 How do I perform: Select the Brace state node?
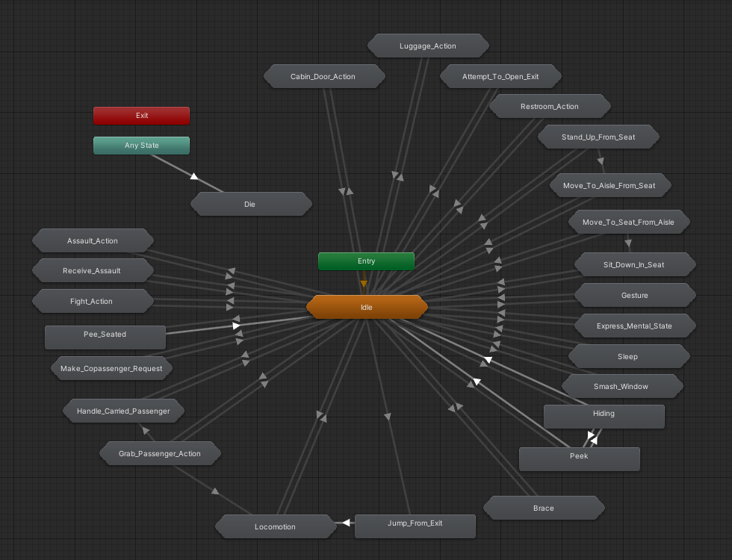pyautogui.click(x=543, y=508)
